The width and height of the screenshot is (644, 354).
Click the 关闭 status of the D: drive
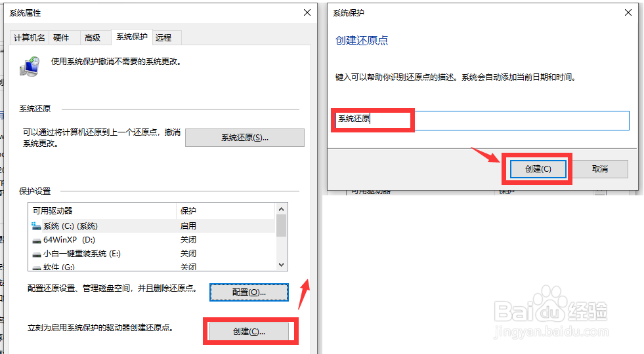[188, 239]
